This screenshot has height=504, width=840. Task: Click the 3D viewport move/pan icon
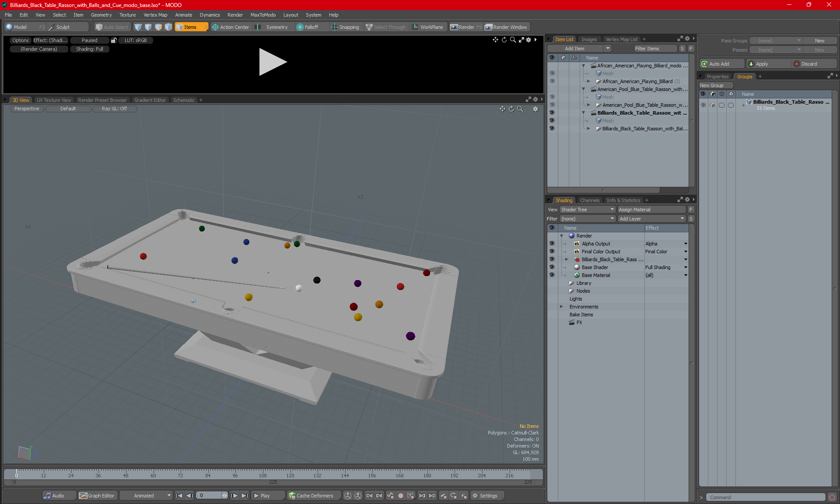(x=502, y=109)
